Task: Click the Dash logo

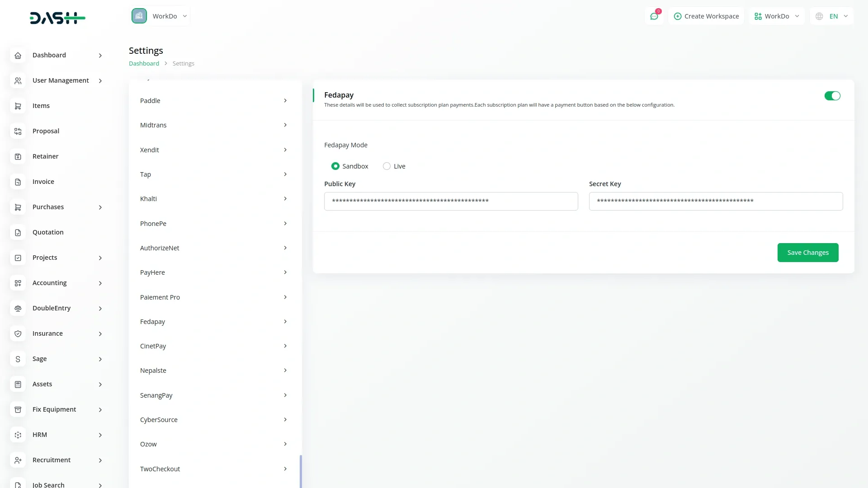Action: [x=57, y=18]
